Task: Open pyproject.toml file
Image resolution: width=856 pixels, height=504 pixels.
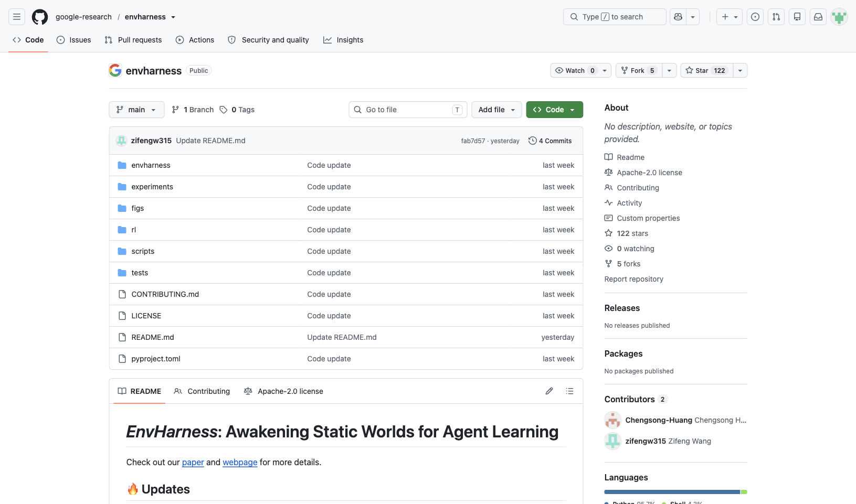Action: 156,359
